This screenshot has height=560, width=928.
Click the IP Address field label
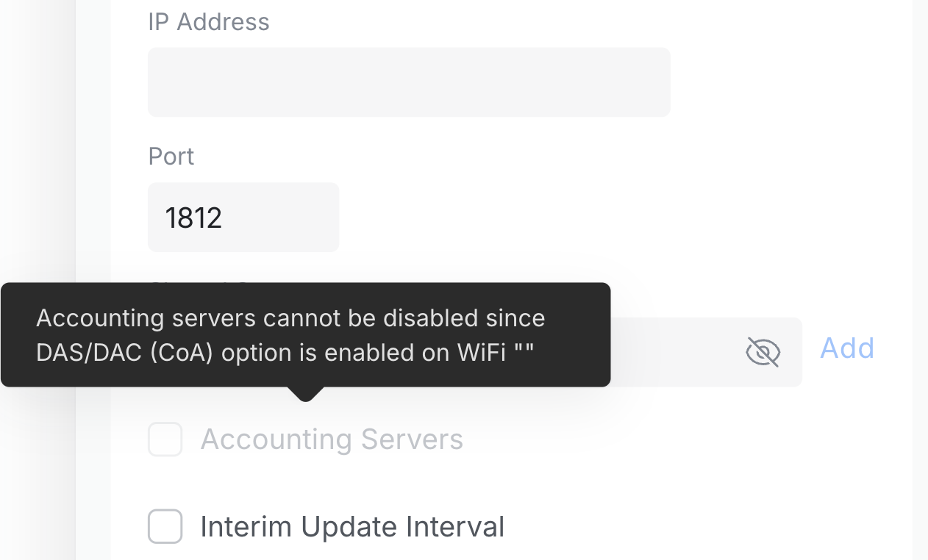pyautogui.click(x=209, y=22)
